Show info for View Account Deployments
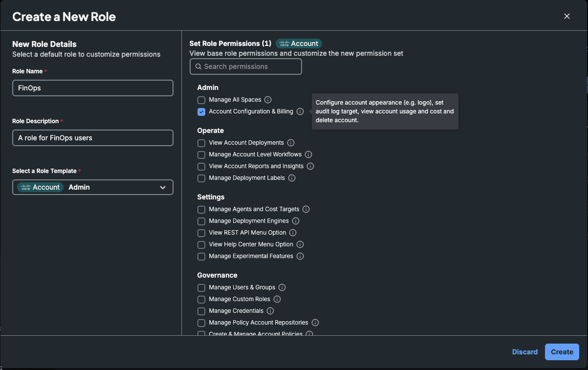This screenshot has height=370, width=588. 291,143
